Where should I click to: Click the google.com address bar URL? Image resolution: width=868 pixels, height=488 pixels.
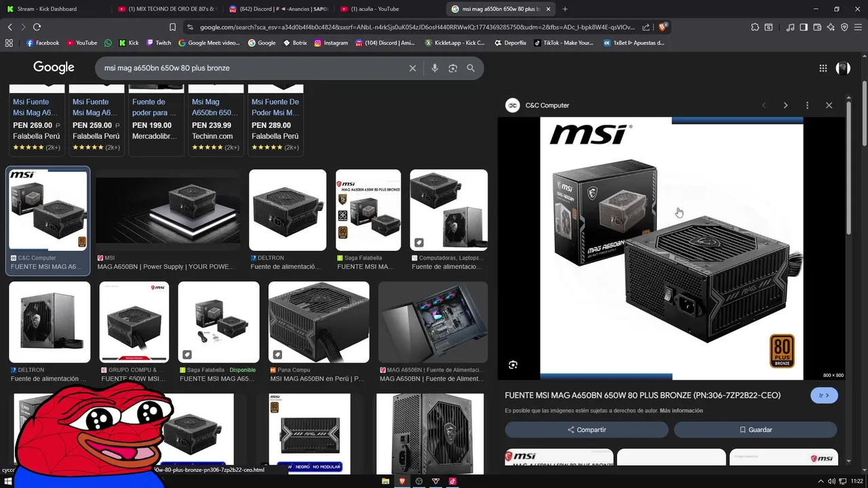417,27
